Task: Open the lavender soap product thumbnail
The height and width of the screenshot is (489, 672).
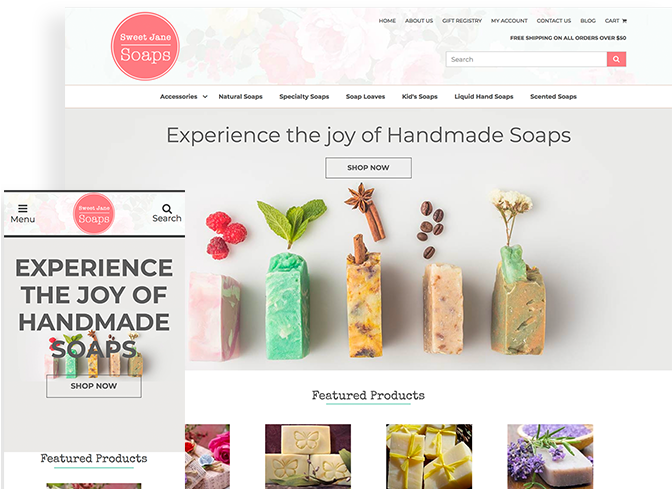Action: coord(550,456)
